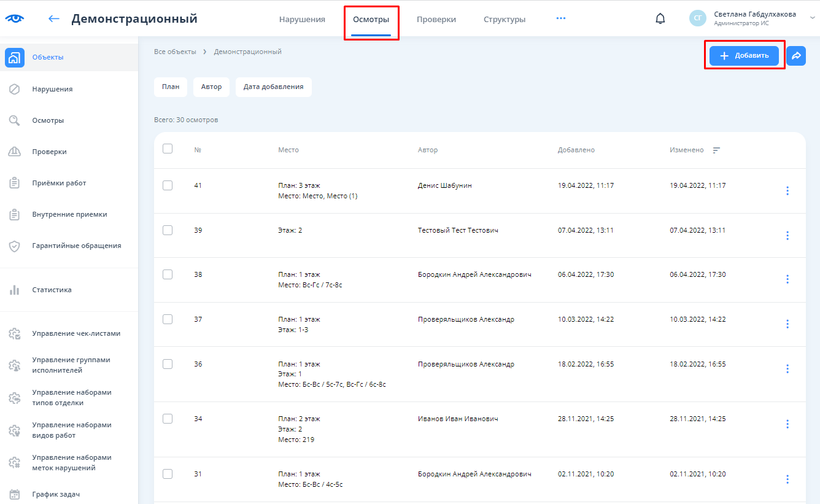Switch to the Нарушения top tab
Screen dimensions: 820x504
click(302, 19)
